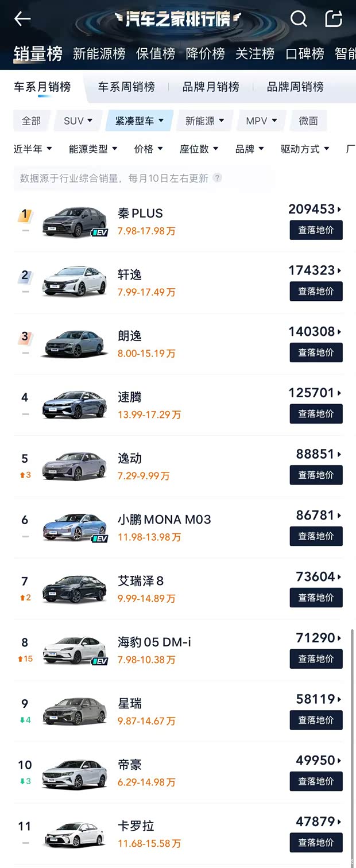The width and height of the screenshot is (356, 868).
Task: Tap 查落地价 for 卡罗拉
Action: pos(316,842)
